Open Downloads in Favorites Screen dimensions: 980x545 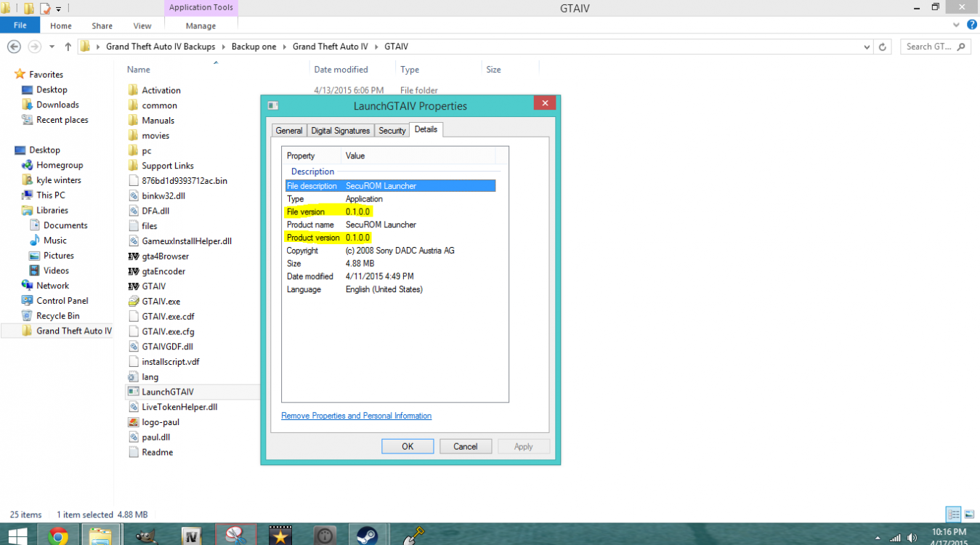(57, 105)
